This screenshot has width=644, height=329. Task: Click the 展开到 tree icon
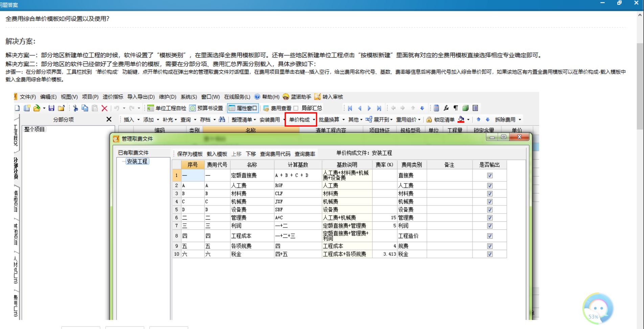pyautogui.click(x=368, y=119)
